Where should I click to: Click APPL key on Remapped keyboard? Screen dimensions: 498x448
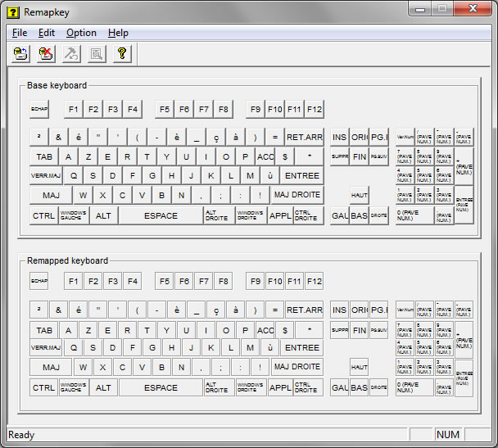coord(280,387)
